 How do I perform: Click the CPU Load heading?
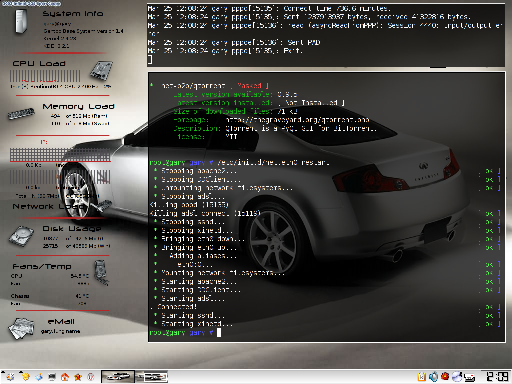pyautogui.click(x=39, y=63)
